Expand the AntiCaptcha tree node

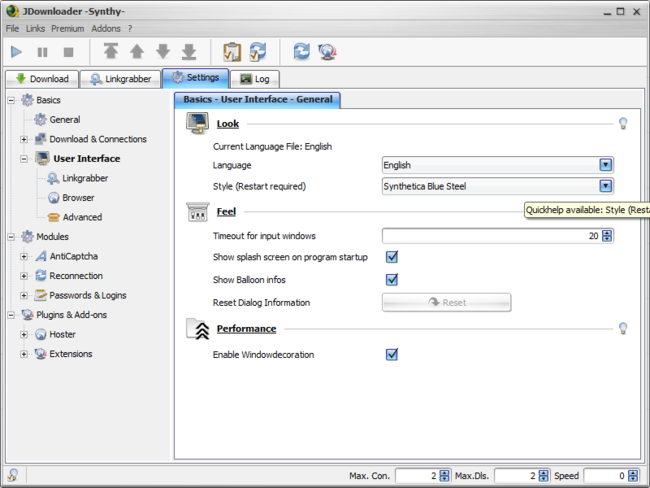(24, 256)
